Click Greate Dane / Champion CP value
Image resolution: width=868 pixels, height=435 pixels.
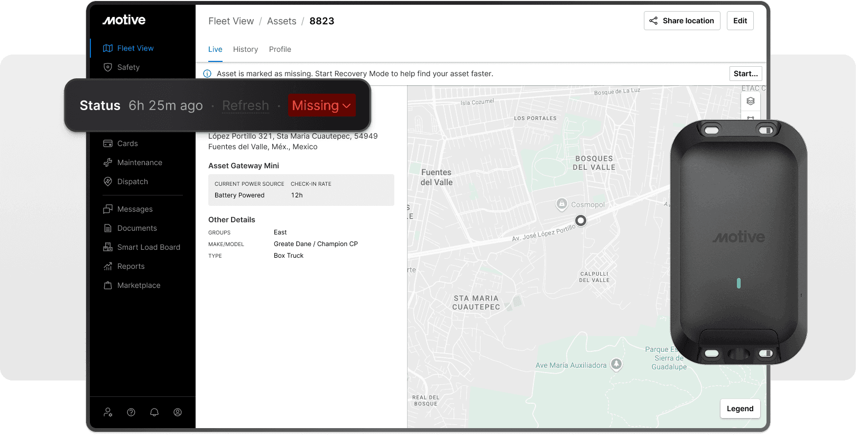(316, 244)
